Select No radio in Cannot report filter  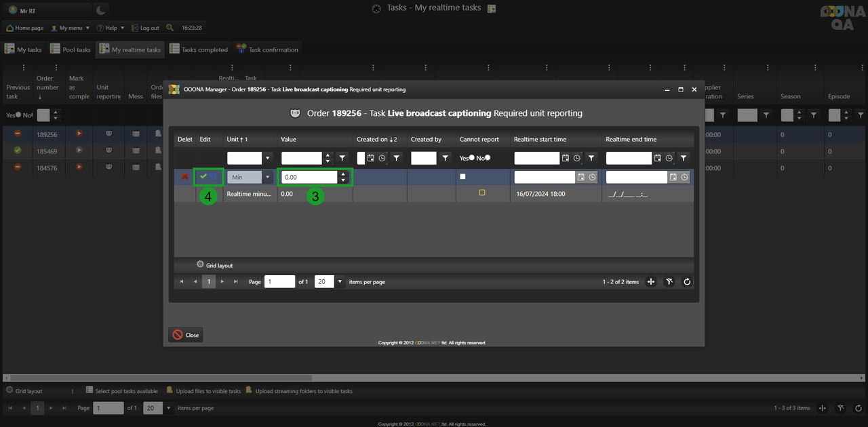pos(488,158)
